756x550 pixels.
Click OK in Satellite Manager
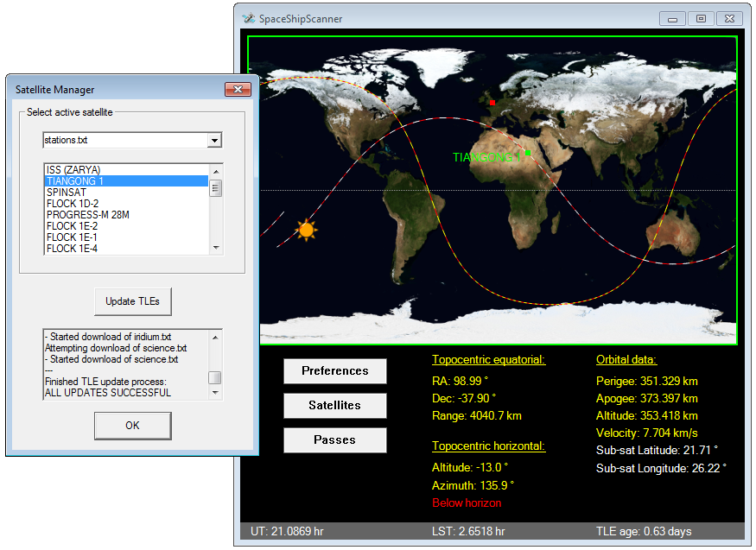132,426
